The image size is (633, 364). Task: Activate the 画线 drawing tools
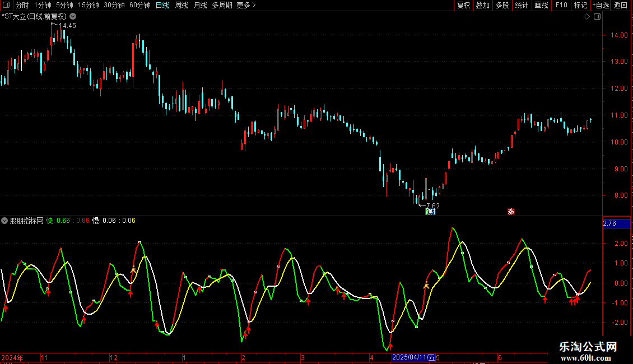click(x=541, y=5)
